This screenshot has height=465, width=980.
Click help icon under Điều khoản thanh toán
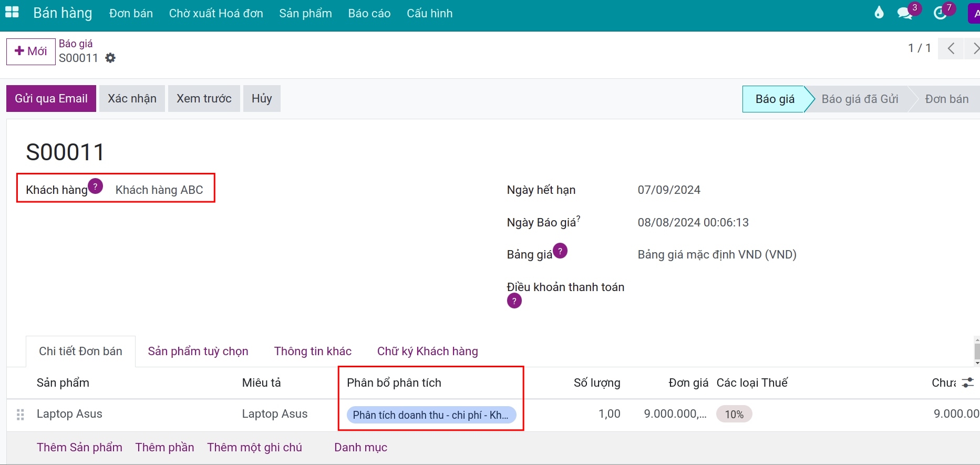[514, 301]
